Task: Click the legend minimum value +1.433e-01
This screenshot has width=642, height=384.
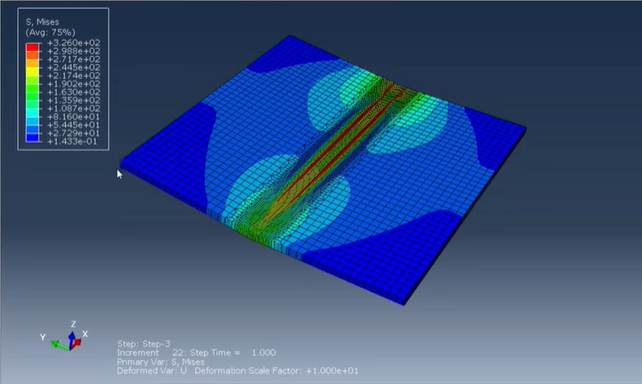Action: [x=72, y=141]
